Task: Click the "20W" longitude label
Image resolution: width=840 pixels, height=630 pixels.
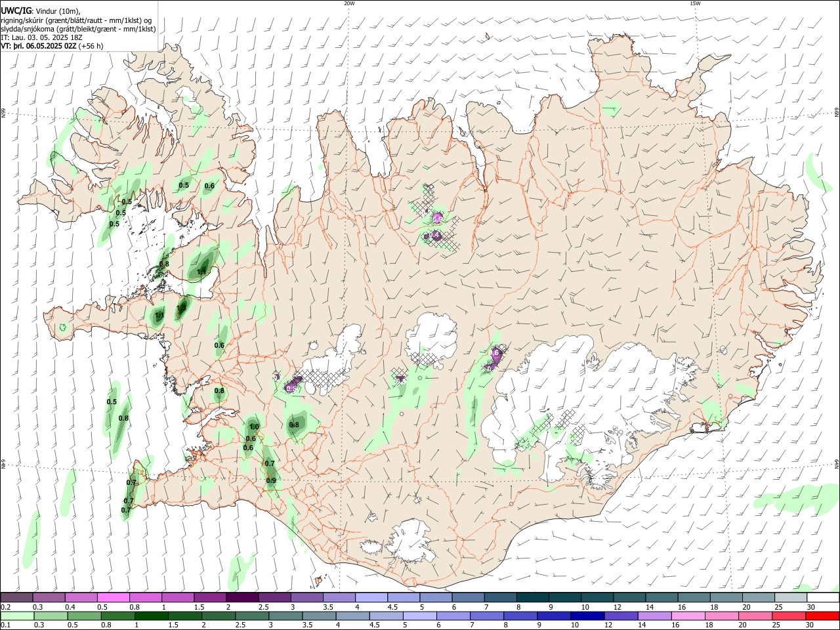Action: coord(349,3)
